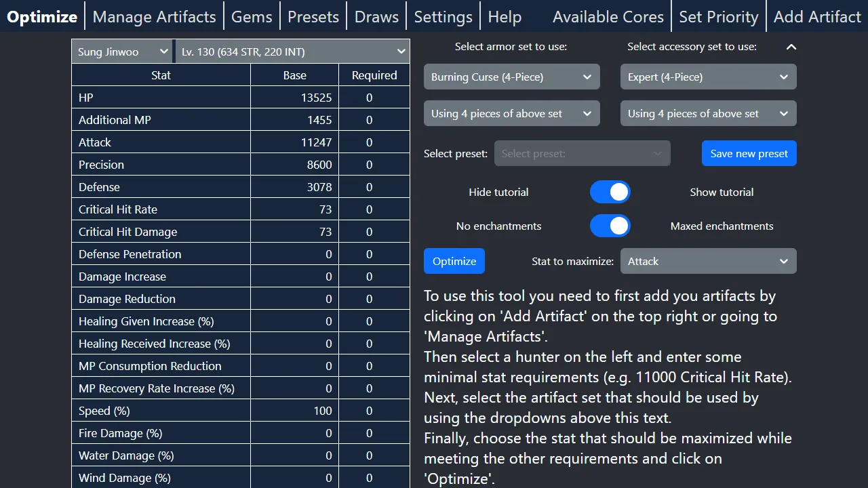
Task: Switch enchantments toggle to Maxed enchantments
Action: click(610, 226)
